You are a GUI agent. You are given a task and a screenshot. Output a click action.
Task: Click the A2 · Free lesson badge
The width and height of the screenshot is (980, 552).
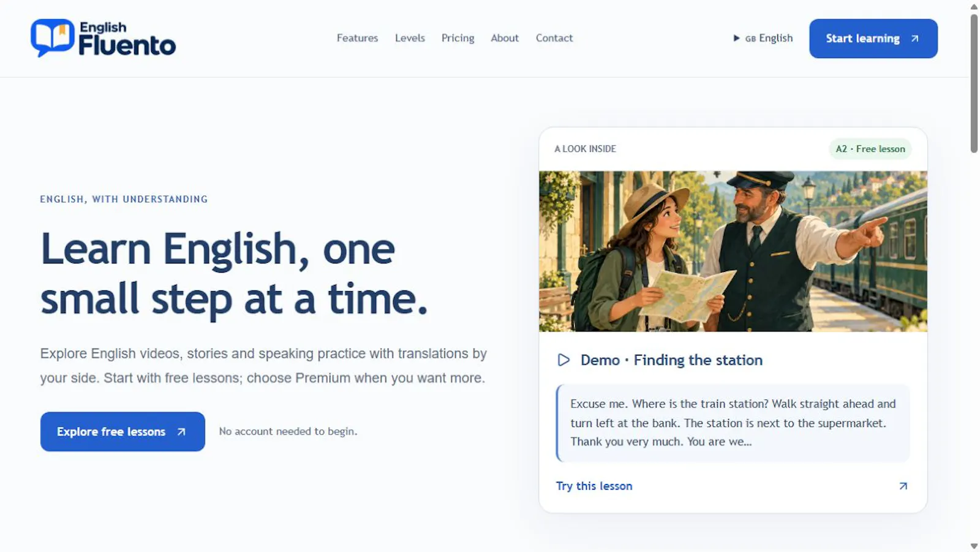click(870, 149)
